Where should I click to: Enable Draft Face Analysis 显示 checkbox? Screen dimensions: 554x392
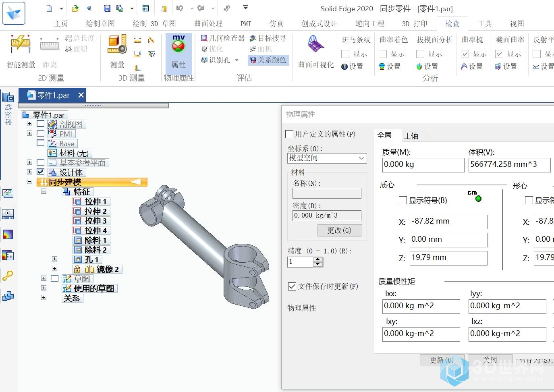pyautogui.click(x=420, y=54)
